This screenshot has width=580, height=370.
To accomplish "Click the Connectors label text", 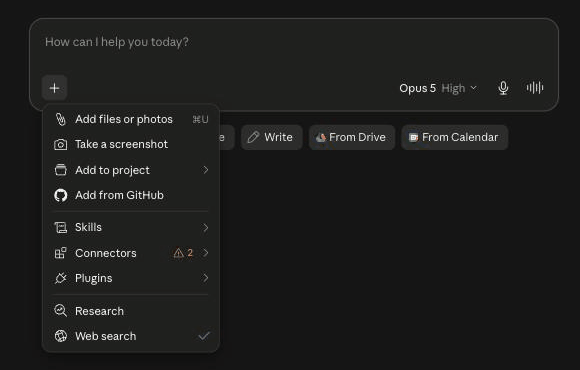I will pos(106,253).
